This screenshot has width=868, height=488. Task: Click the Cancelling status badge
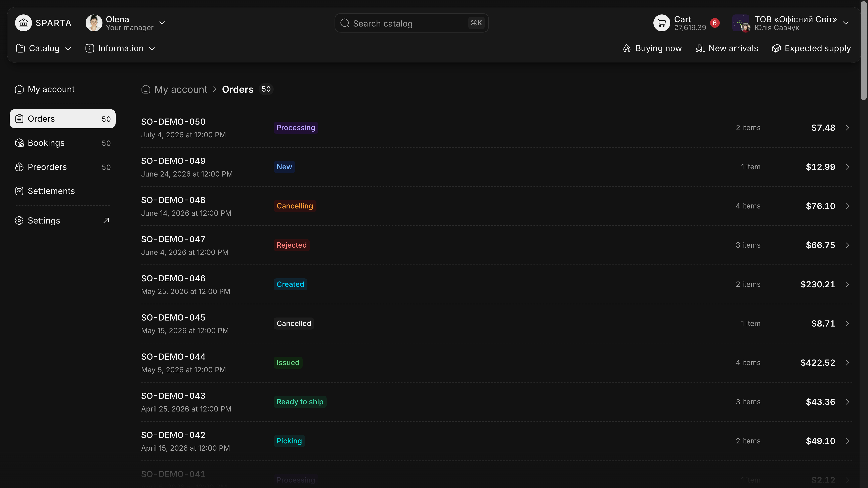(295, 206)
